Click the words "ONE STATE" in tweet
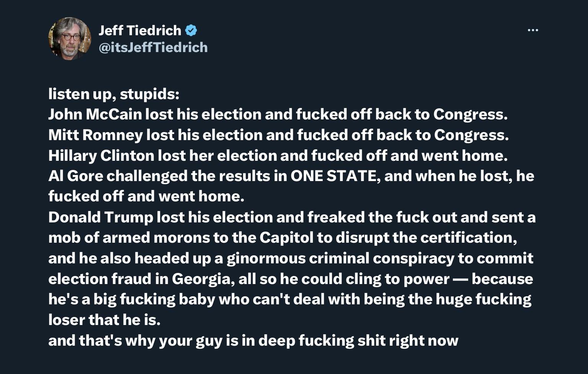The width and height of the screenshot is (588, 374). tap(333, 176)
